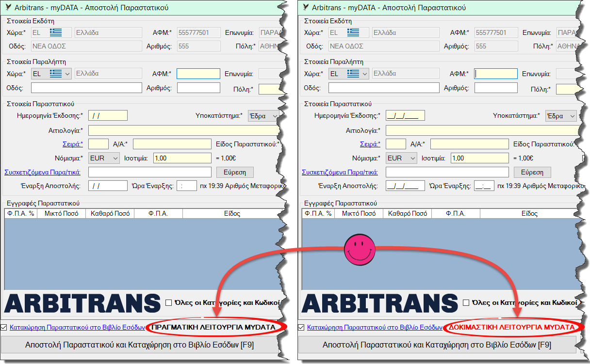Select the 'Είδος' column header in right window

tap(529, 213)
